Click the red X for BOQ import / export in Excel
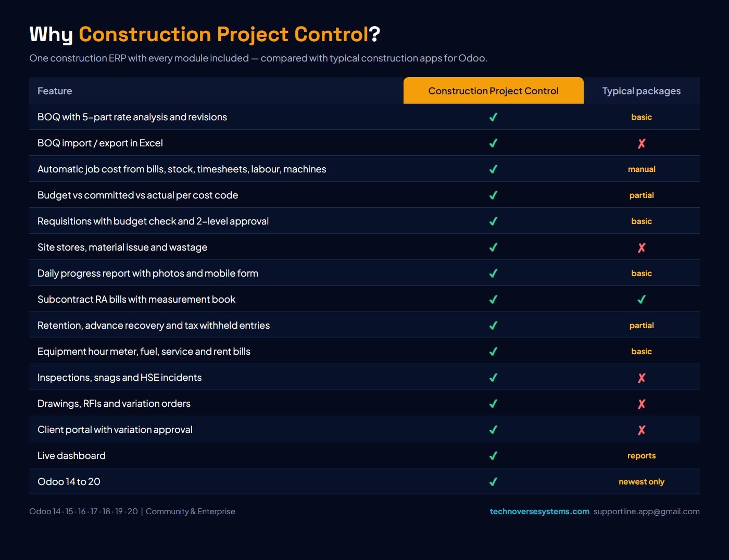 (642, 143)
